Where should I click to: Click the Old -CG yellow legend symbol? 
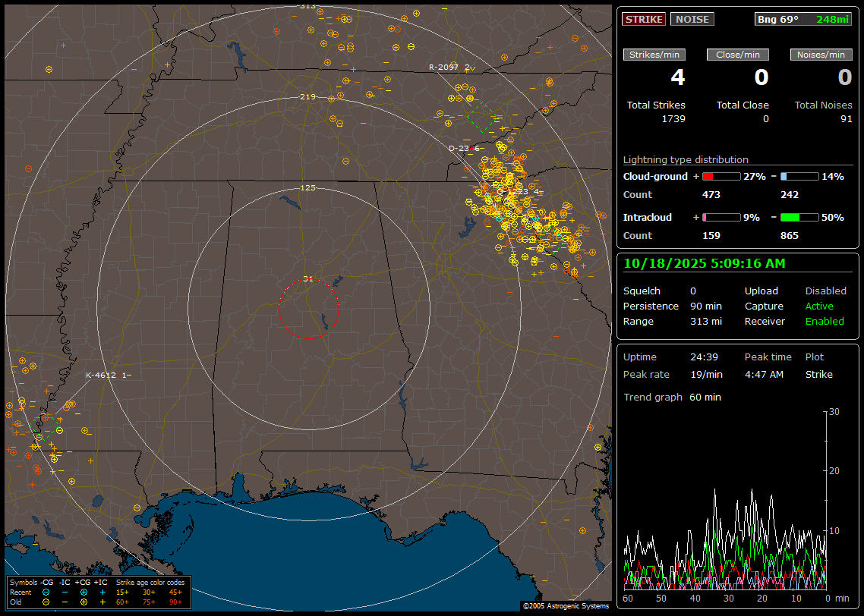point(46,602)
